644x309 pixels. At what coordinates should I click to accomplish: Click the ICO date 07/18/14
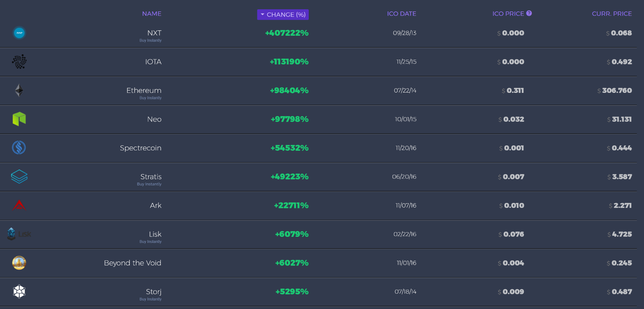pos(406,291)
